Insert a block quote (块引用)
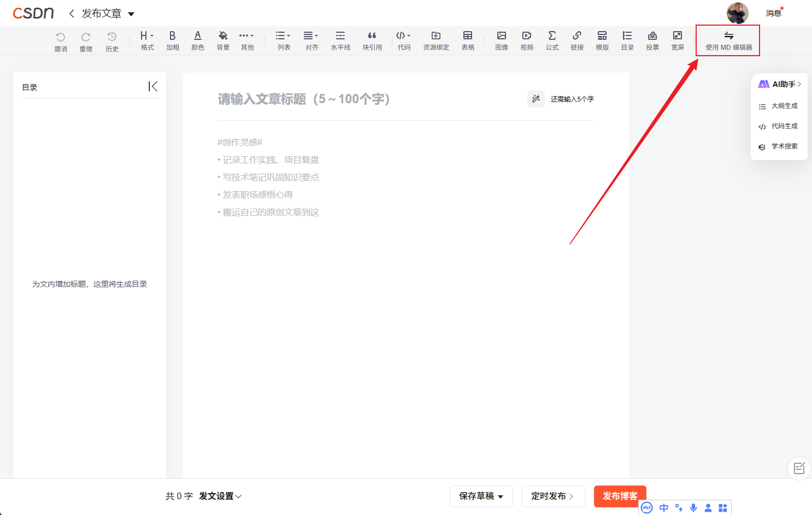Screen dimensions: 812x515 372,40
